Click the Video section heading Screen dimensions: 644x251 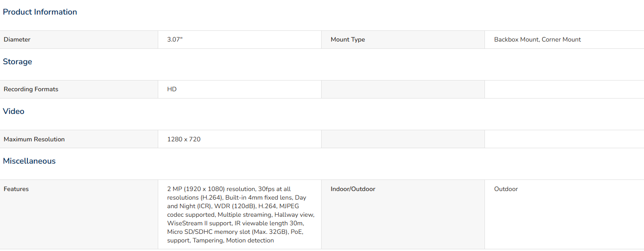(14, 111)
